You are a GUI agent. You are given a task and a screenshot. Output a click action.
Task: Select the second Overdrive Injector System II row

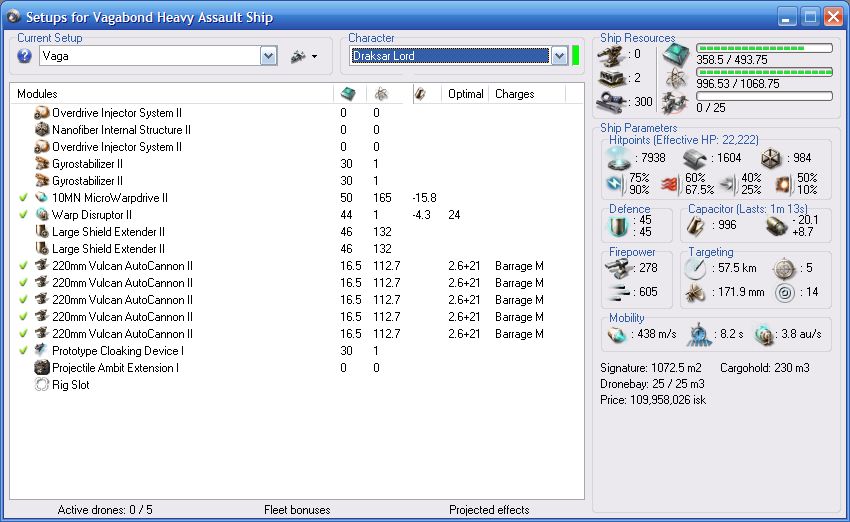click(297, 147)
